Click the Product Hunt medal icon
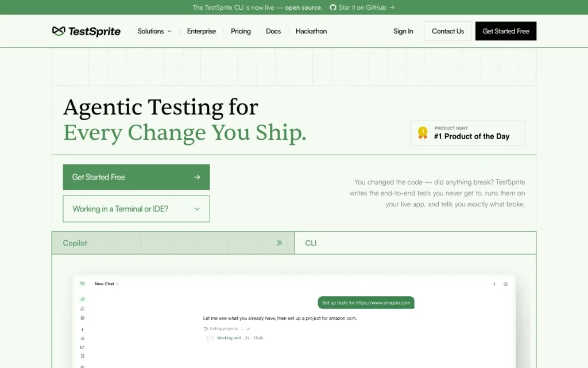588x368 pixels. pyautogui.click(x=423, y=133)
